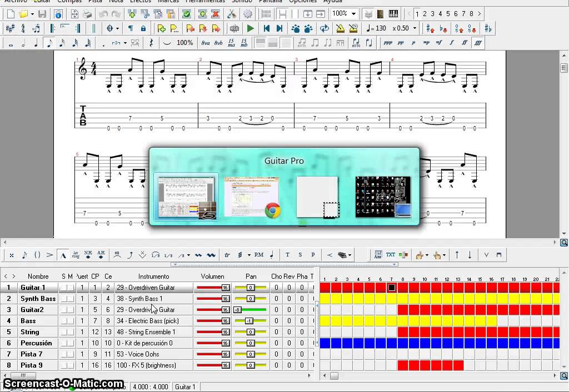Screen dimensions: 569x392
Task: Apply the bend arrow effect
Action: click(x=130, y=255)
